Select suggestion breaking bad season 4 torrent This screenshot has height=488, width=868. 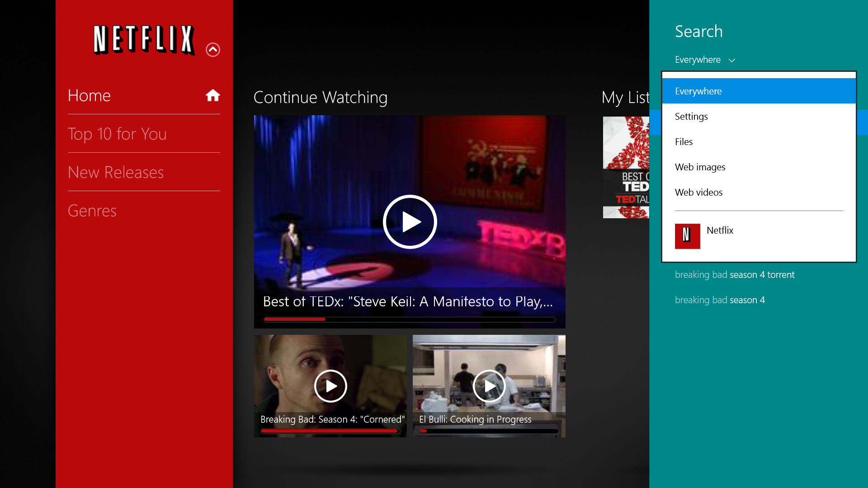[735, 275]
